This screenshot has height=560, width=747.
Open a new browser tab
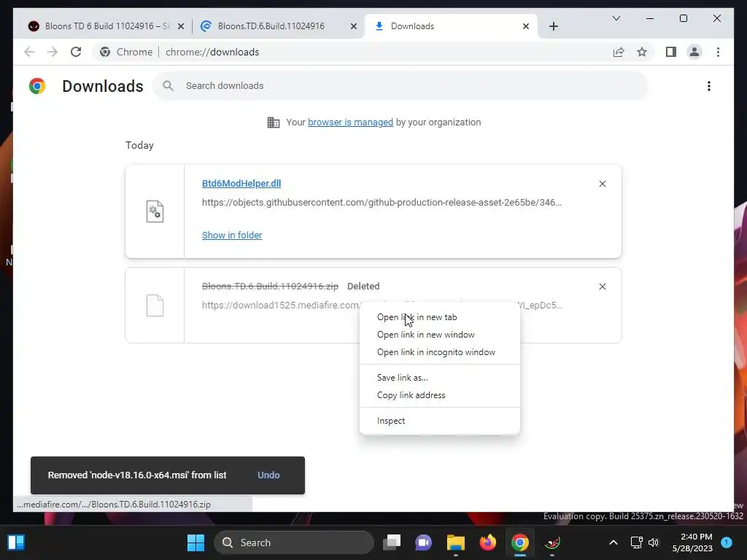(553, 26)
